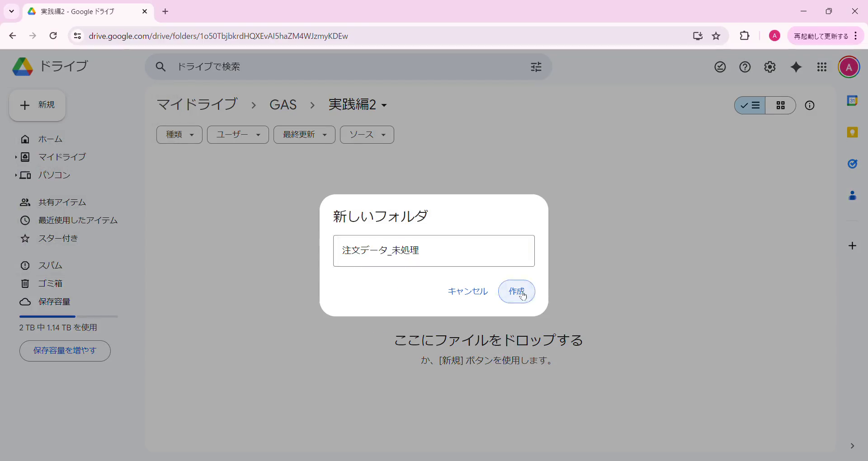This screenshot has height=461, width=868.
Task: Open the Google apps grid launcher
Action: [x=822, y=66]
